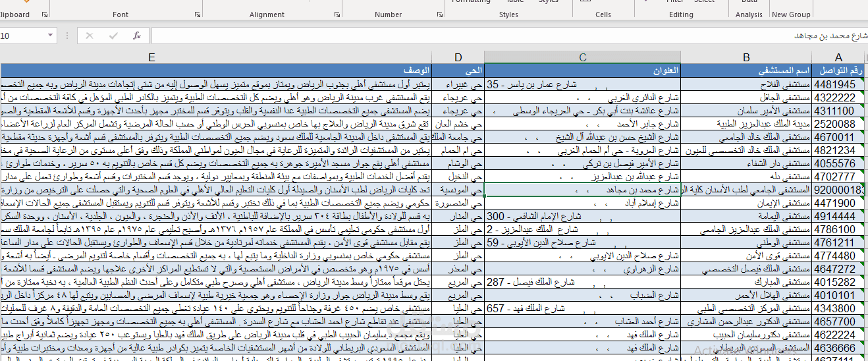Select column C header

583,57
